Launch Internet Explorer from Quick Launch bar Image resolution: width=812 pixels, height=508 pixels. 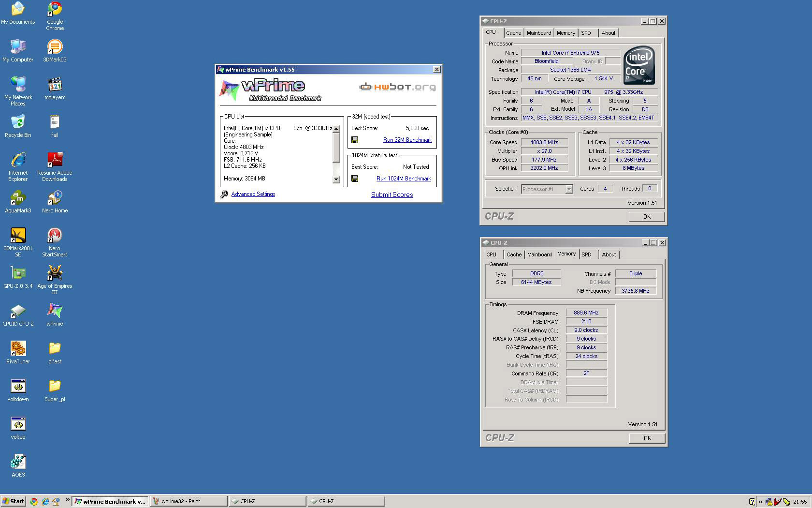coord(45,502)
